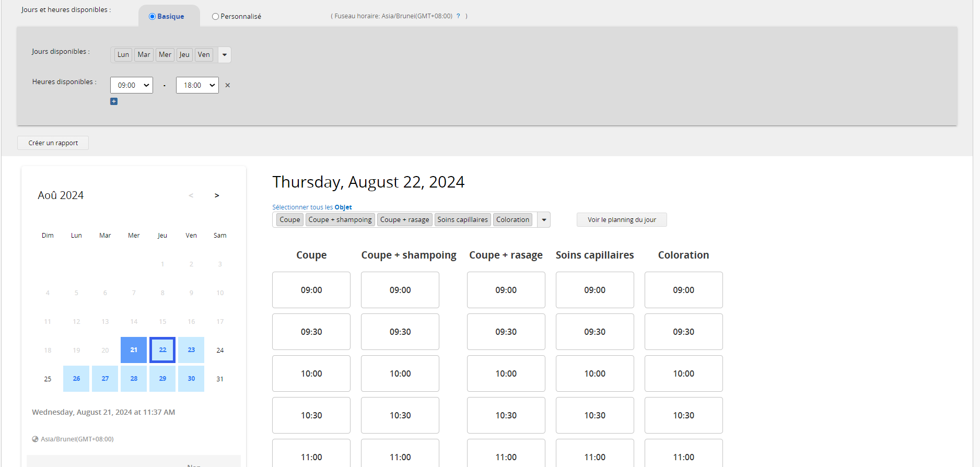
Task: Click the globe icon beside Asia/Brunei
Action: click(x=35, y=439)
